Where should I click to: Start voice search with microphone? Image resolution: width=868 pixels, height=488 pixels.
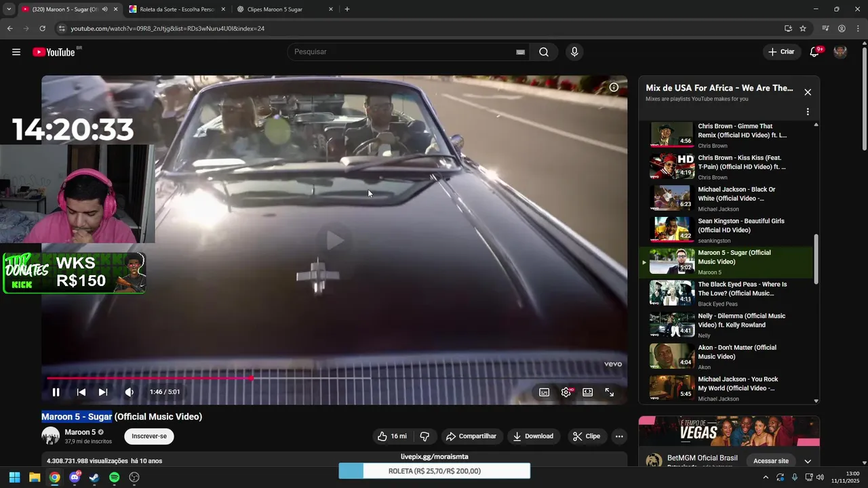tap(574, 52)
